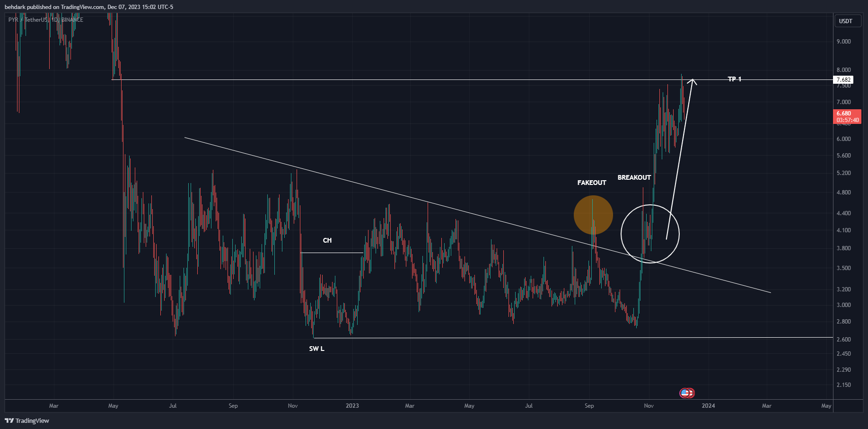868x429 pixels.
Task: Select the SW L text annotation
Action: coord(317,349)
